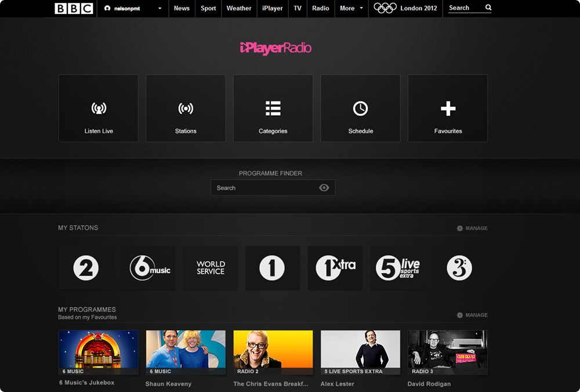Screen dimensions: 580x392
Task: Toggle the eye icon in Programme Finder
Action: (324, 188)
